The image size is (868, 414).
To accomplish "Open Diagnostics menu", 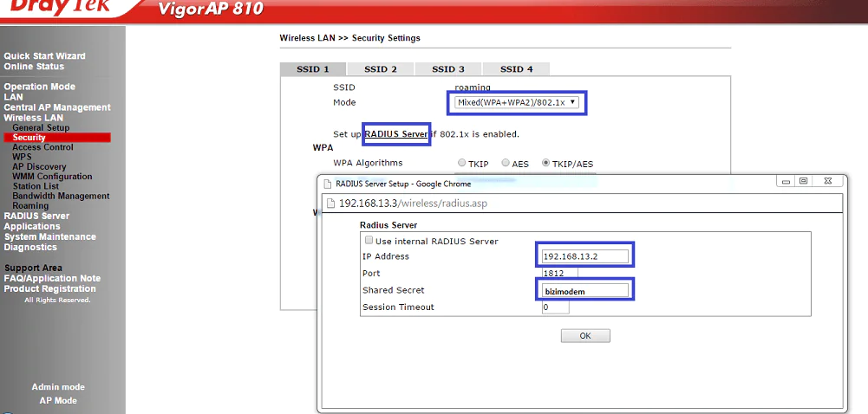I will [x=30, y=247].
